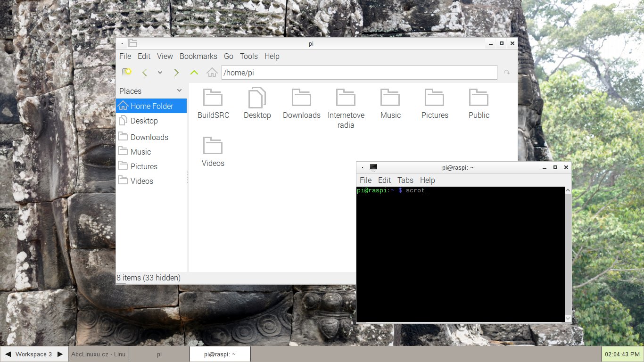Click the go button beside path bar
The height and width of the screenshot is (362, 644).
(507, 73)
